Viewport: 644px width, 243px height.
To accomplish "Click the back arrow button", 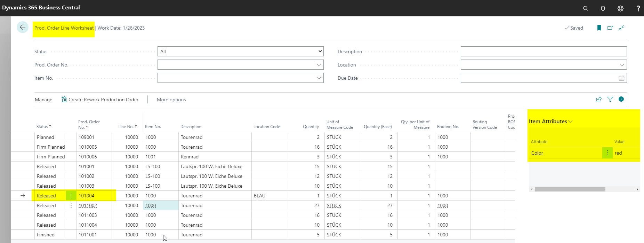I will pos(23,28).
